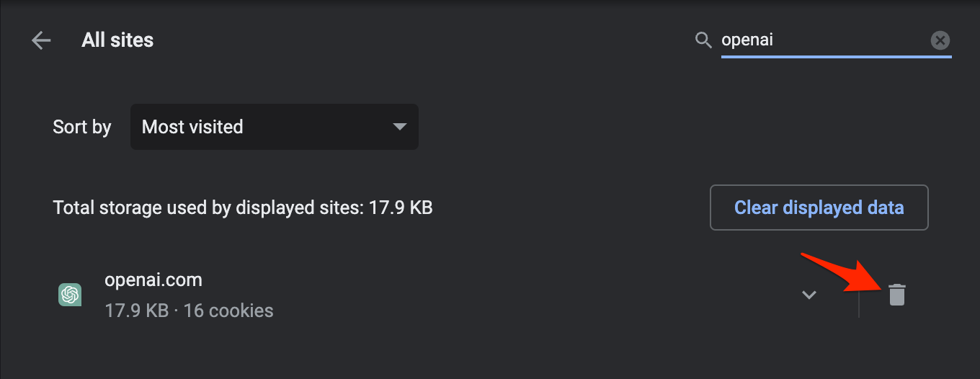The width and height of the screenshot is (980, 379).
Task: Delete openai.com data using the trash icon
Action: pos(896,294)
